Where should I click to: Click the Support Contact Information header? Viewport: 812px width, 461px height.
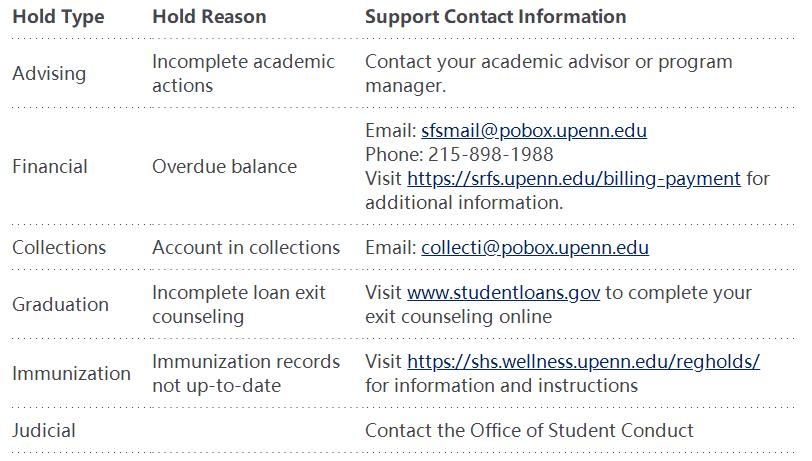(x=496, y=17)
